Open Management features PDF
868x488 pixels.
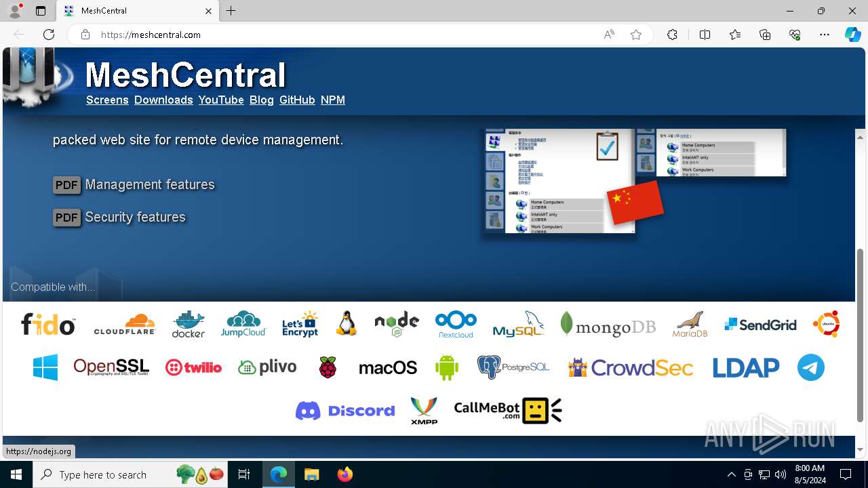(x=134, y=184)
